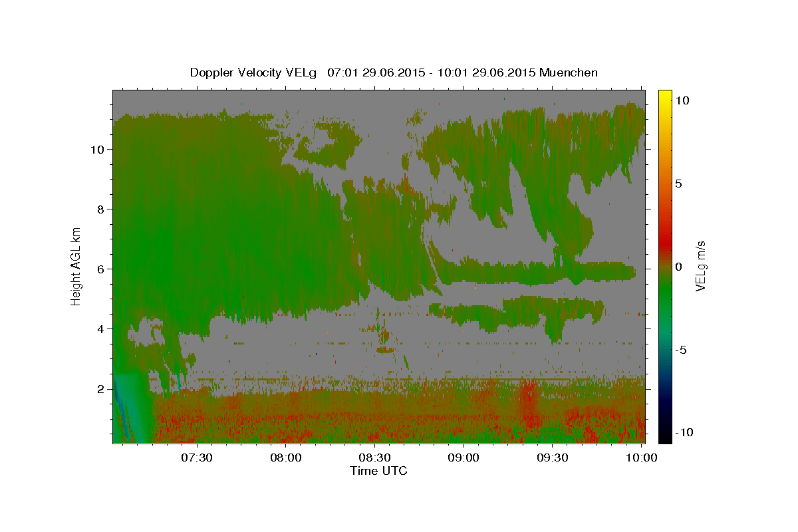Click the colorbar tick value '5'
The width and height of the screenshot is (798, 532).
[x=678, y=184]
